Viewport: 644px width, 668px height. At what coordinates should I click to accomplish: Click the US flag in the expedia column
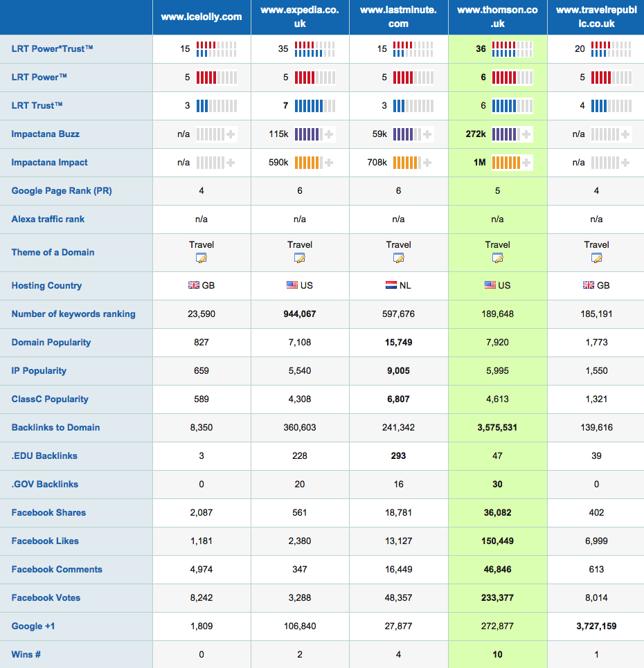tap(292, 285)
